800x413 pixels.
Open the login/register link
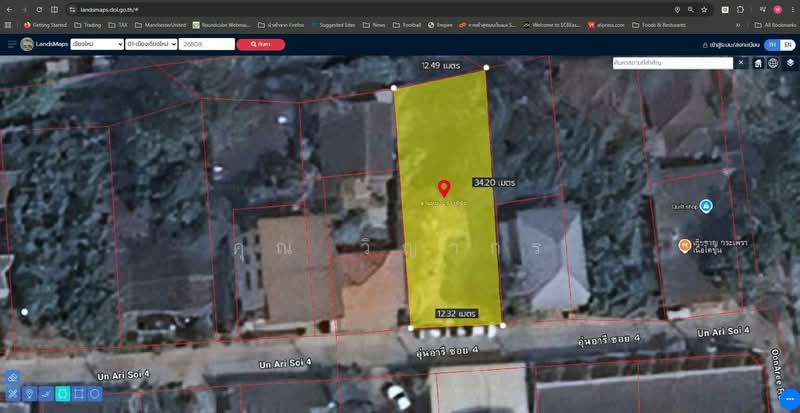(731, 45)
